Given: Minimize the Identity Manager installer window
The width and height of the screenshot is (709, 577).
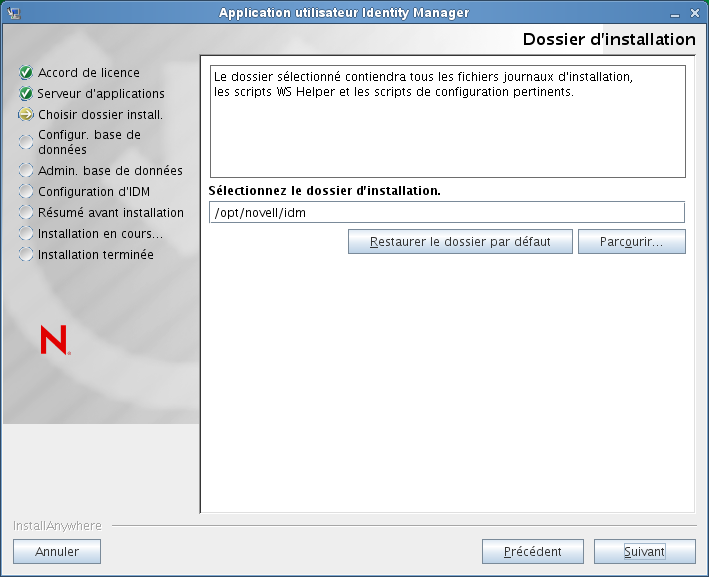Looking at the screenshot, I should (x=675, y=14).
